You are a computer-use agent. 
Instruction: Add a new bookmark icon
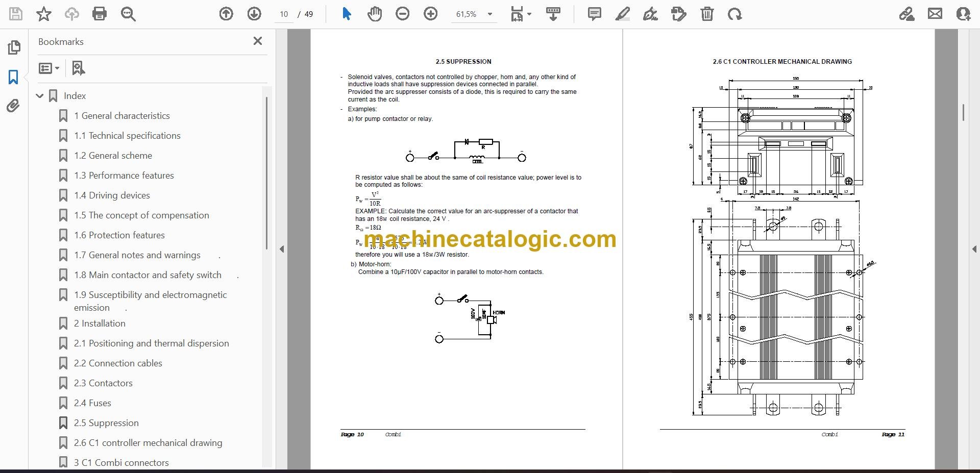point(78,68)
